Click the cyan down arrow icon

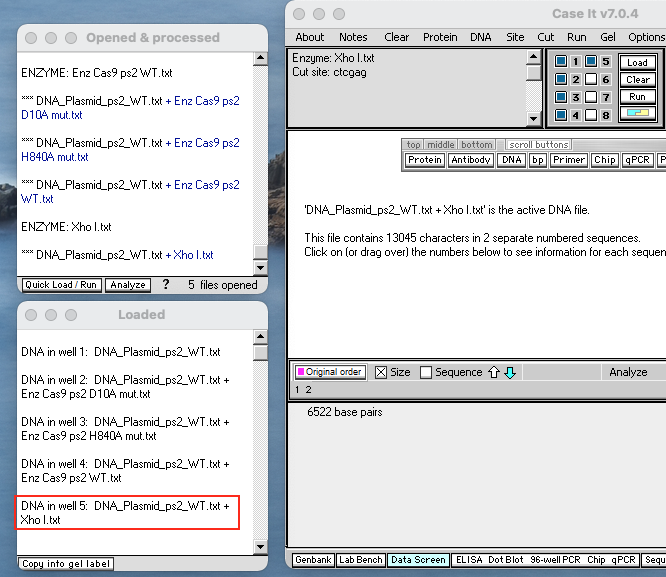pos(510,372)
